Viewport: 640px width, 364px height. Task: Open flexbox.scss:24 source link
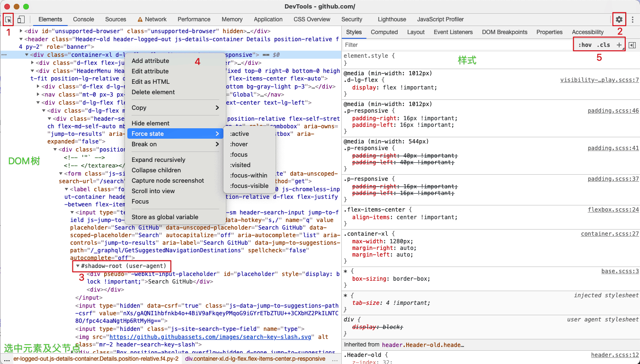coord(613,210)
